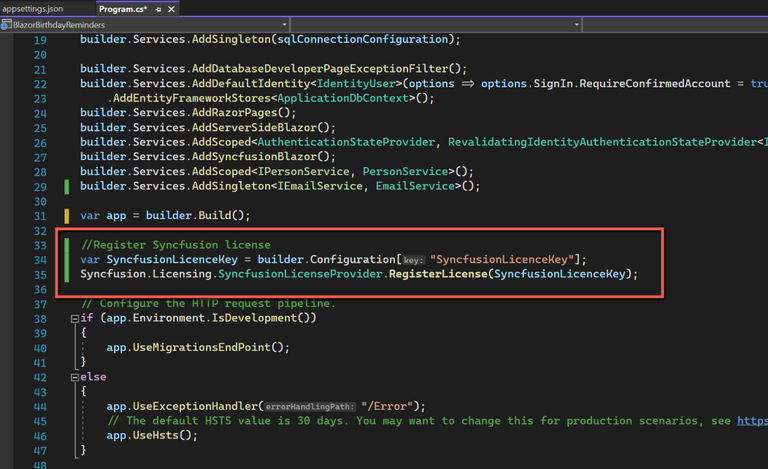Open the https link in HSTS comment
Viewport: 768px width, 469px height.
[x=750, y=421]
